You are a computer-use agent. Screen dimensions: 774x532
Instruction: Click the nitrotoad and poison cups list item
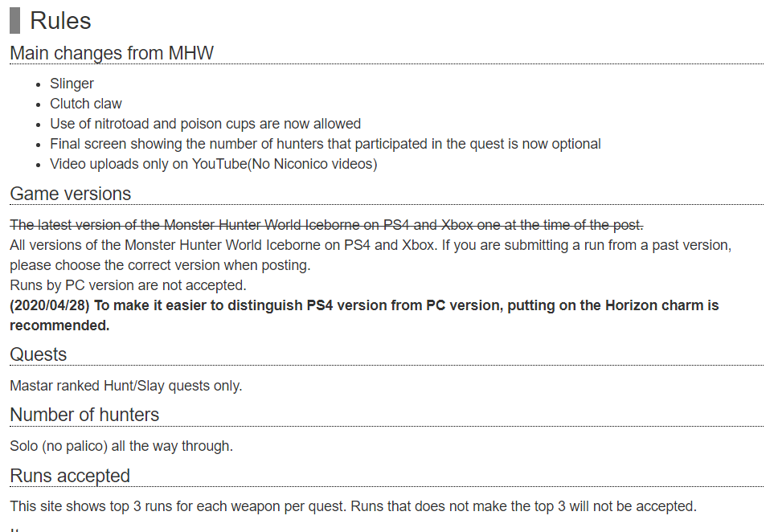tap(205, 124)
